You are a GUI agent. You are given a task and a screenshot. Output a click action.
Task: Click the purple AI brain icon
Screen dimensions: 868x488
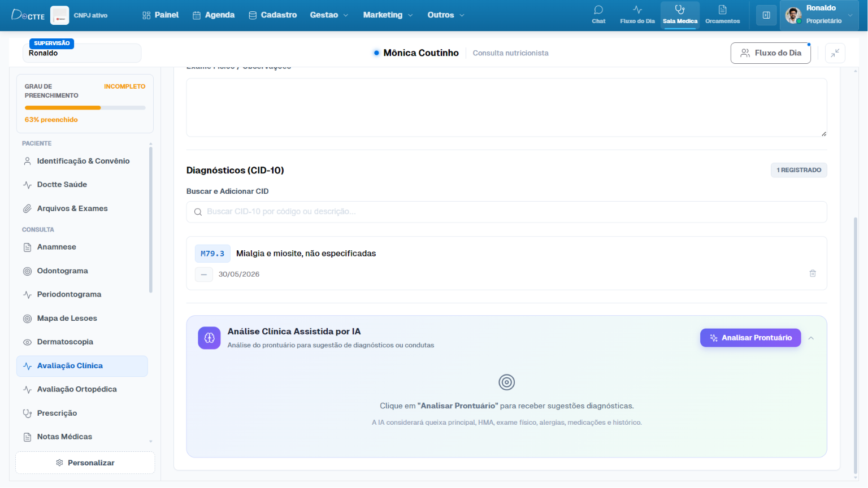(x=209, y=338)
